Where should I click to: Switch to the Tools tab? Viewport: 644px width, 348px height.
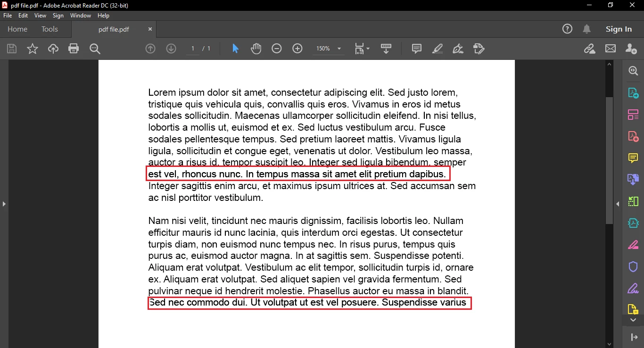(x=50, y=29)
